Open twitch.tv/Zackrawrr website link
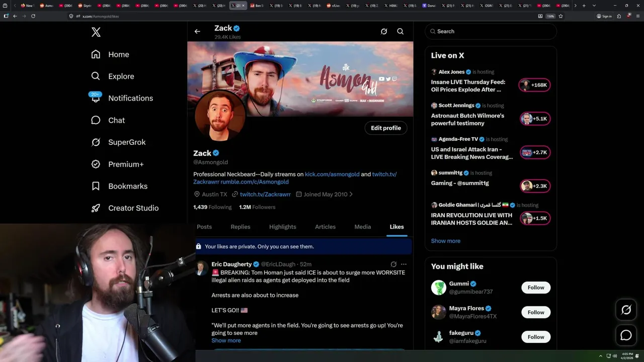 (265, 194)
